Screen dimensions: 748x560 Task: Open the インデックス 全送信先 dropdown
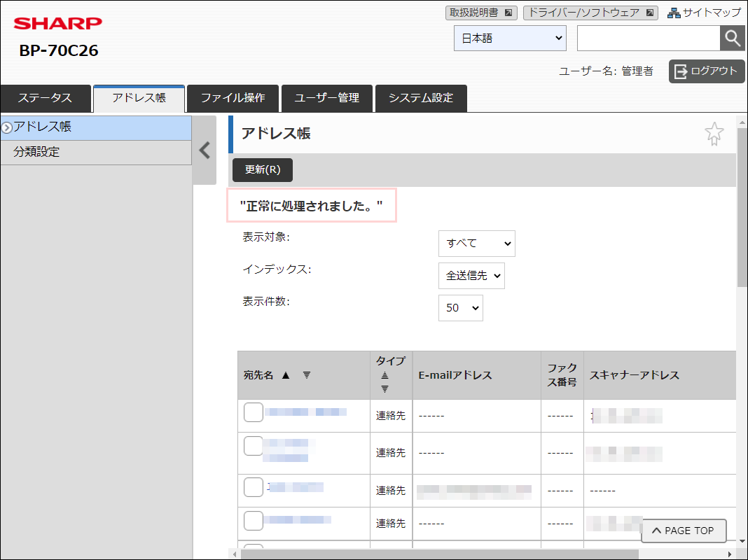471,276
